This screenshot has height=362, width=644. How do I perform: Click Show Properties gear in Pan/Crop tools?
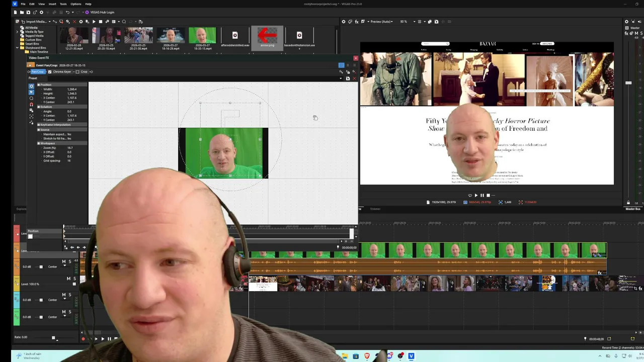31,86
